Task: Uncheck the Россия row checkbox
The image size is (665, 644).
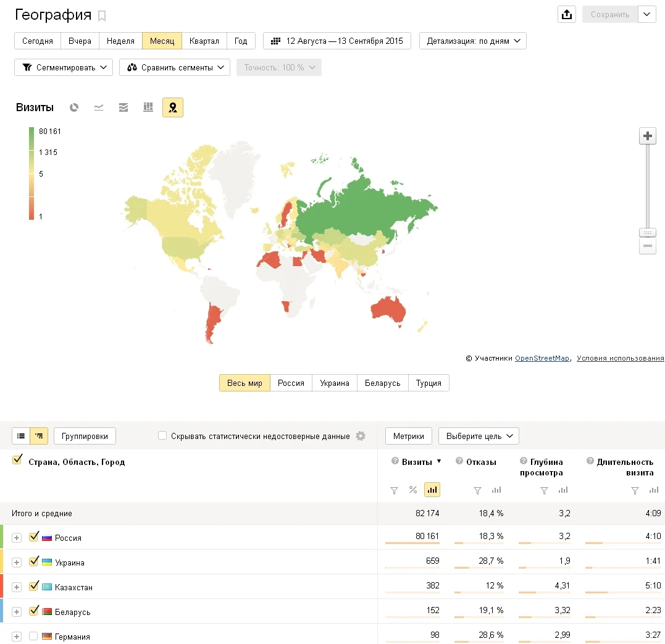Action: [x=34, y=537]
